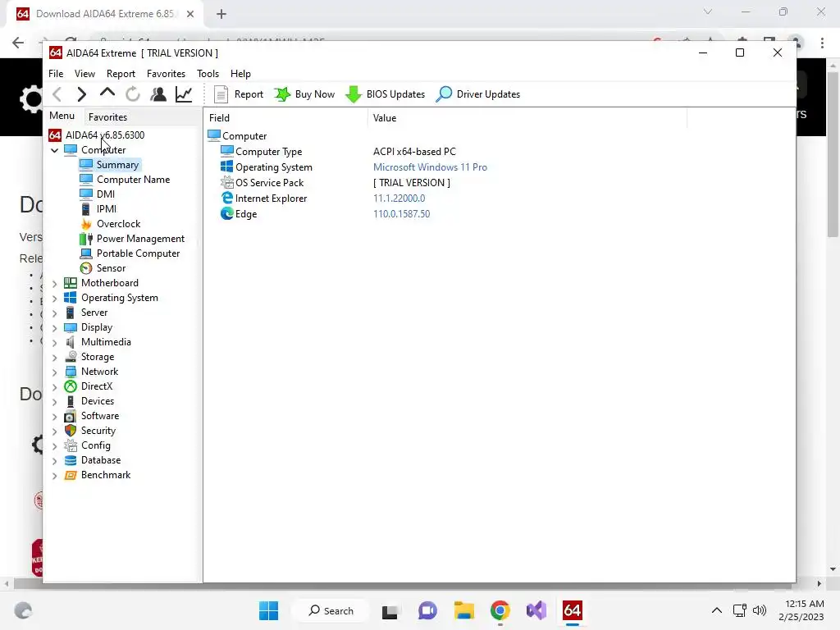Open the user/favorites manager icon in toolbar

point(158,94)
